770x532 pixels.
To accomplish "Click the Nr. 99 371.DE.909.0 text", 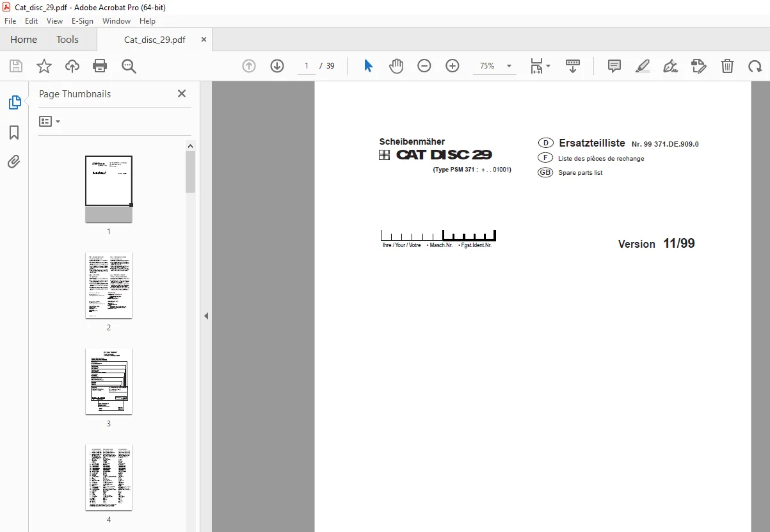I will pyautogui.click(x=665, y=144).
